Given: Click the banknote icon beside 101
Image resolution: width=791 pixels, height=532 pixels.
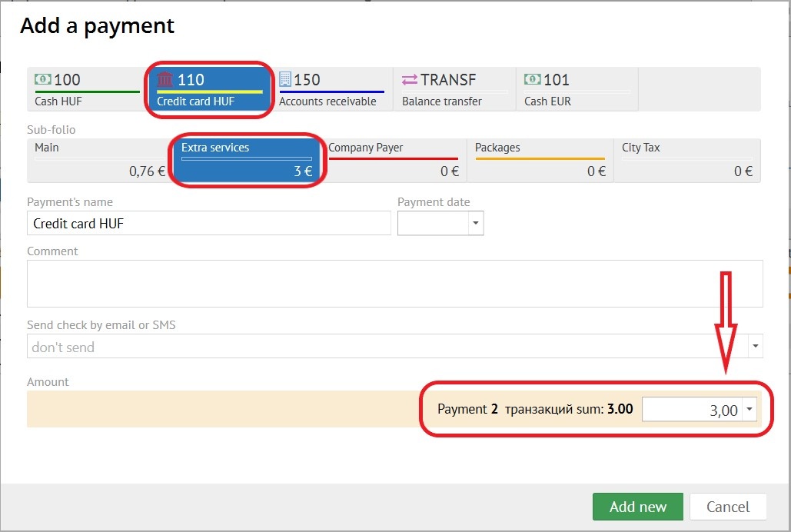Looking at the screenshot, I should (532, 79).
